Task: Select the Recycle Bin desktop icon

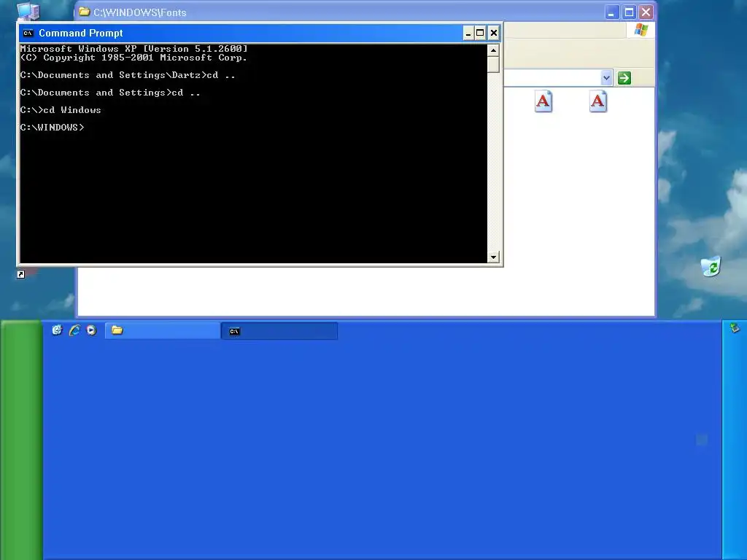Action: 711,266
